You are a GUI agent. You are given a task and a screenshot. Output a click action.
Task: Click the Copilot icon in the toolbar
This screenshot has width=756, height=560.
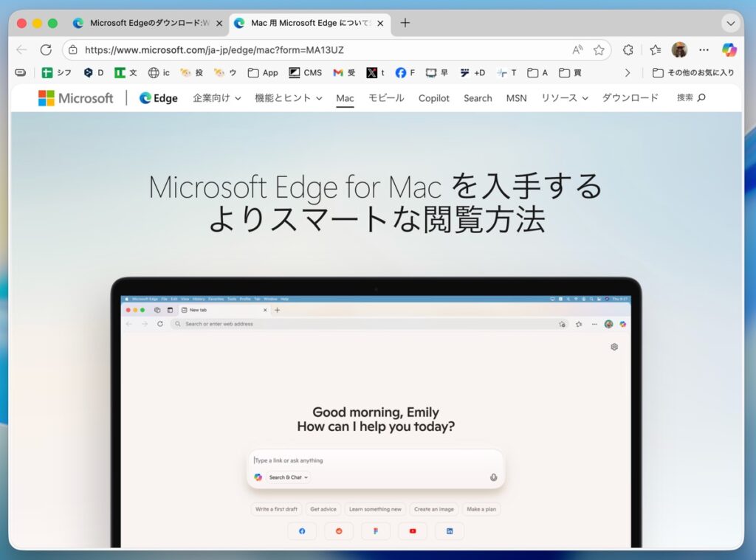pyautogui.click(x=729, y=50)
